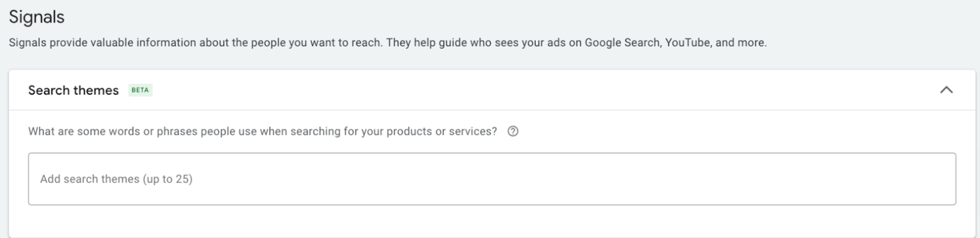Click blank card area below input box
This screenshot has height=238, width=980.
(x=492, y=220)
